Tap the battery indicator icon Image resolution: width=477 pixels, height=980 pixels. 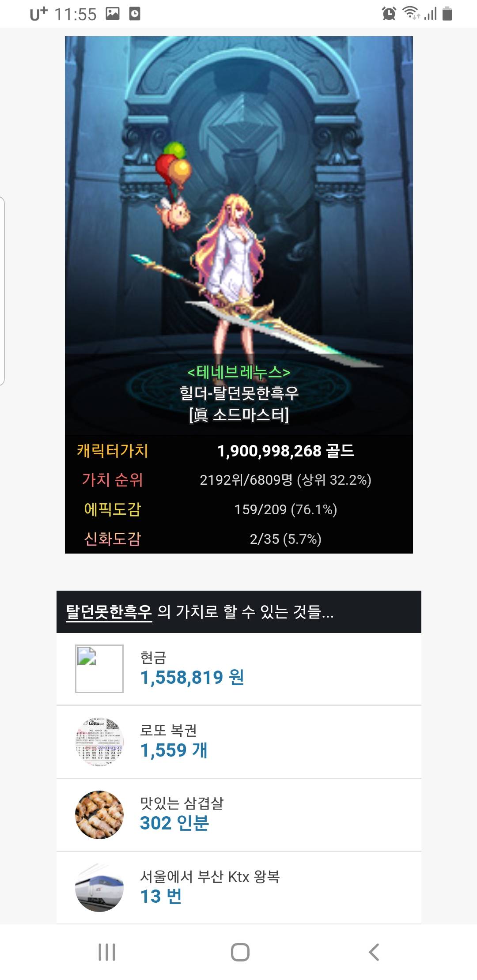click(447, 14)
